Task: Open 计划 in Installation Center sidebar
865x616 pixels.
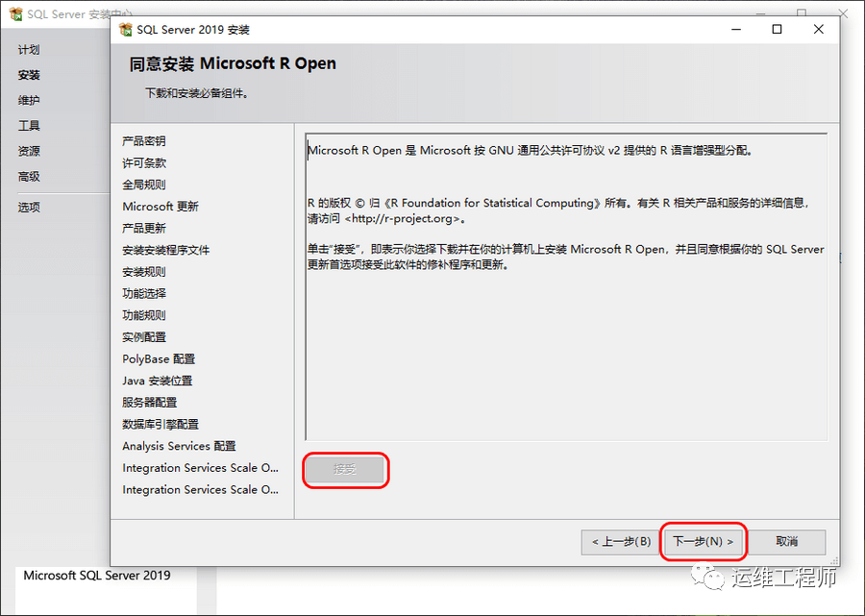Action: pyautogui.click(x=29, y=50)
